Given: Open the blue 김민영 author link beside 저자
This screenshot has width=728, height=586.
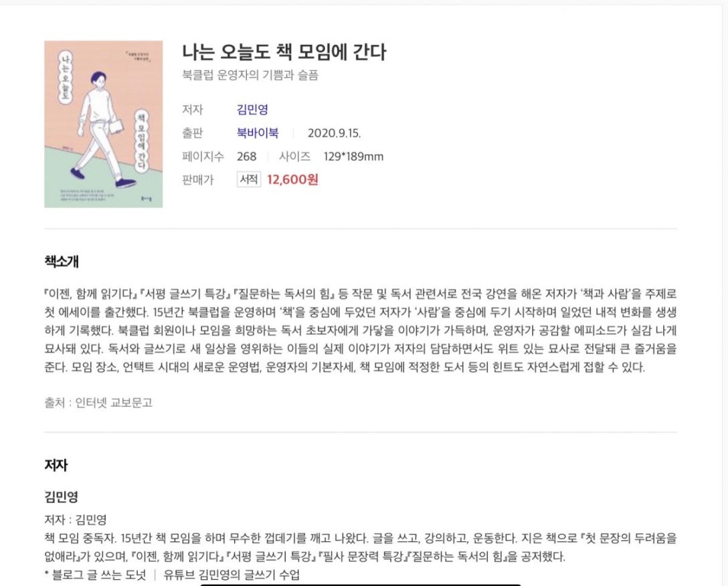Looking at the screenshot, I should point(252,110).
